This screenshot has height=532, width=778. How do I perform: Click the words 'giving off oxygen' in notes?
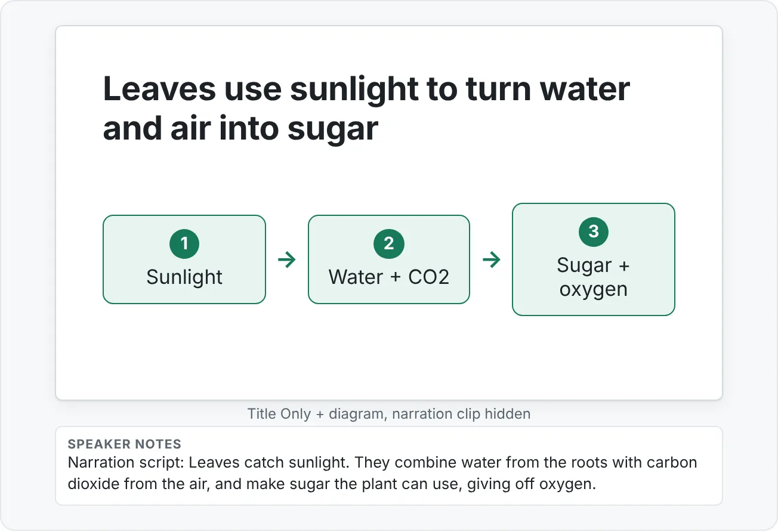[535, 484]
